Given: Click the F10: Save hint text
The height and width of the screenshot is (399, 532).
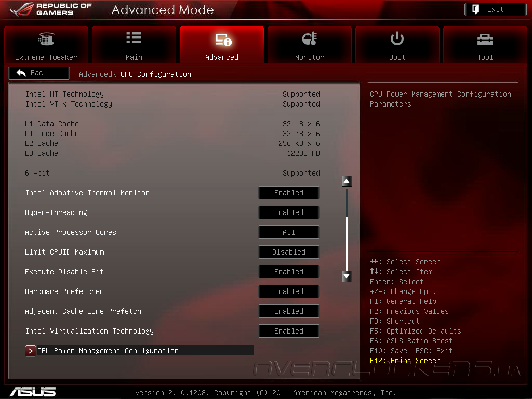Looking at the screenshot, I should click(x=389, y=351).
